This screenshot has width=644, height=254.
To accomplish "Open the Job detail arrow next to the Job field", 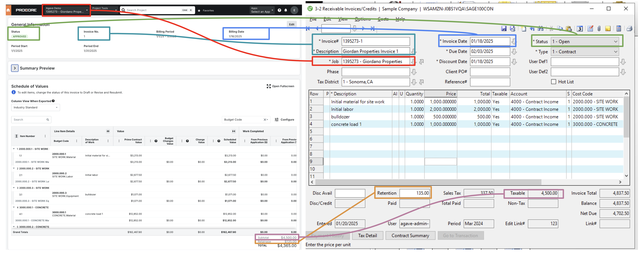I will point(421,62).
